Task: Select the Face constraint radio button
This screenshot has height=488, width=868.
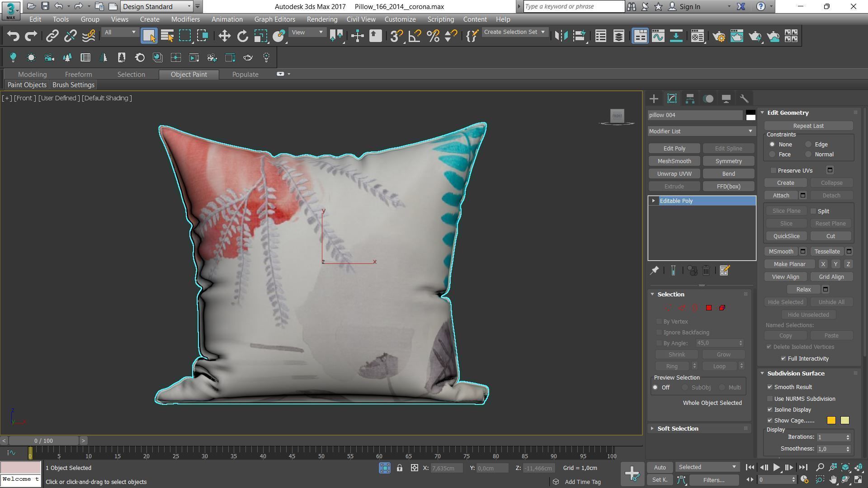Action: 772,155
